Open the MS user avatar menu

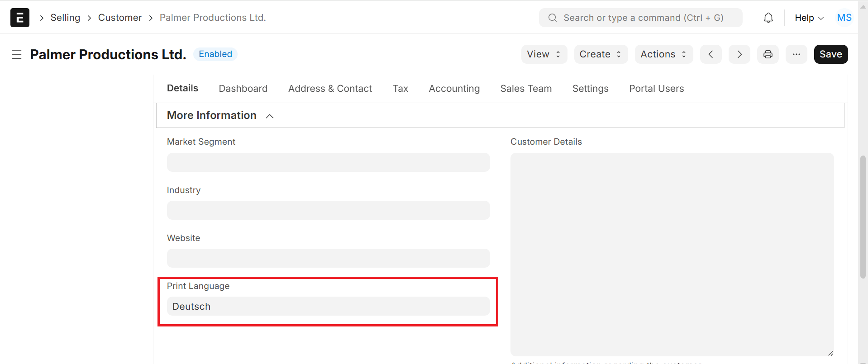844,18
